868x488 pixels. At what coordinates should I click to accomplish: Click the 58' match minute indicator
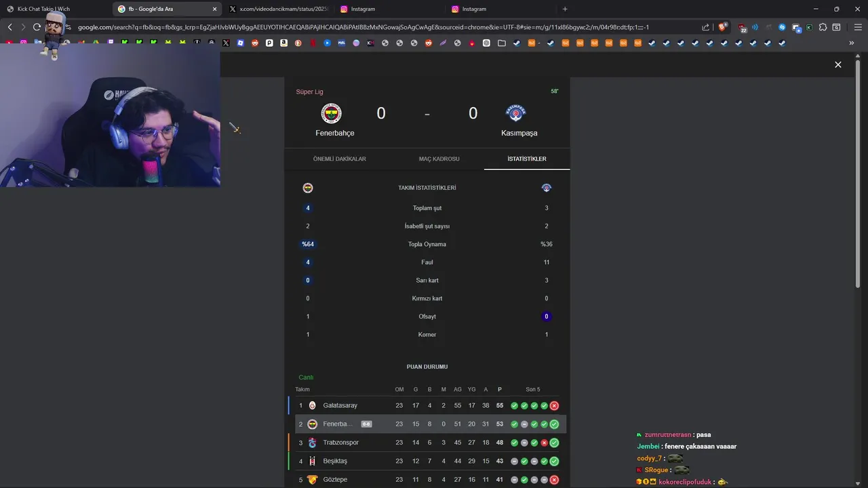click(x=555, y=91)
